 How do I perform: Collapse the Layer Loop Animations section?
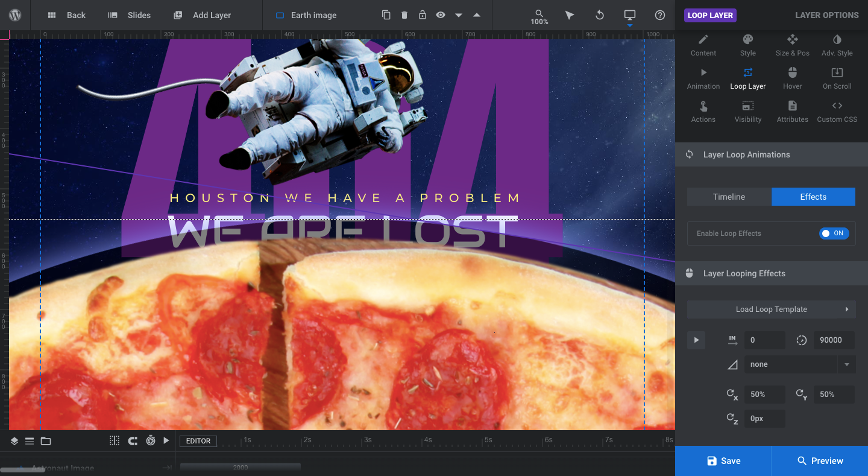click(x=772, y=154)
